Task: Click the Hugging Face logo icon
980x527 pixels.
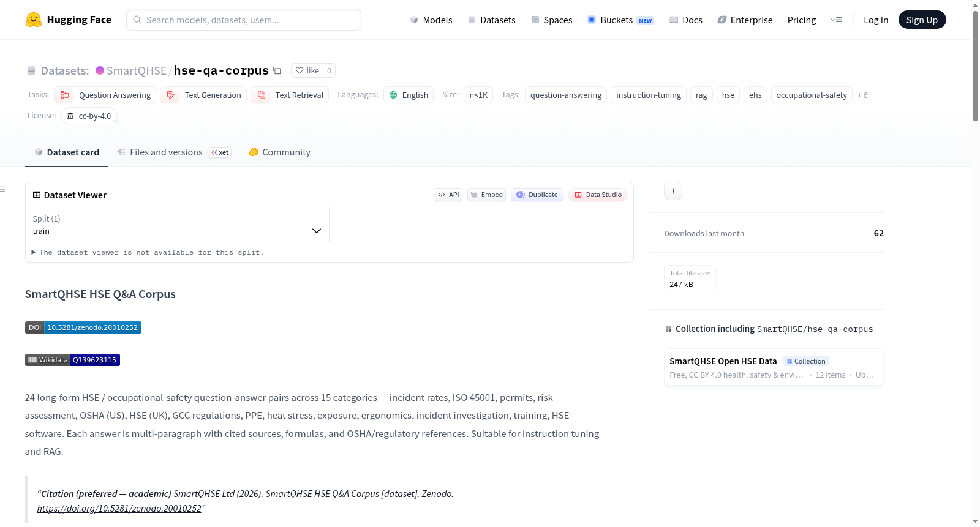Action: [x=34, y=20]
